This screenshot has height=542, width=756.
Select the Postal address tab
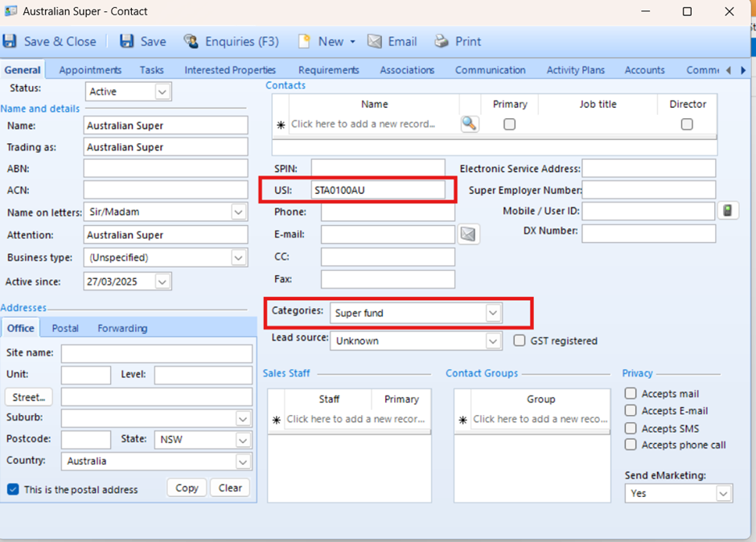click(x=65, y=328)
